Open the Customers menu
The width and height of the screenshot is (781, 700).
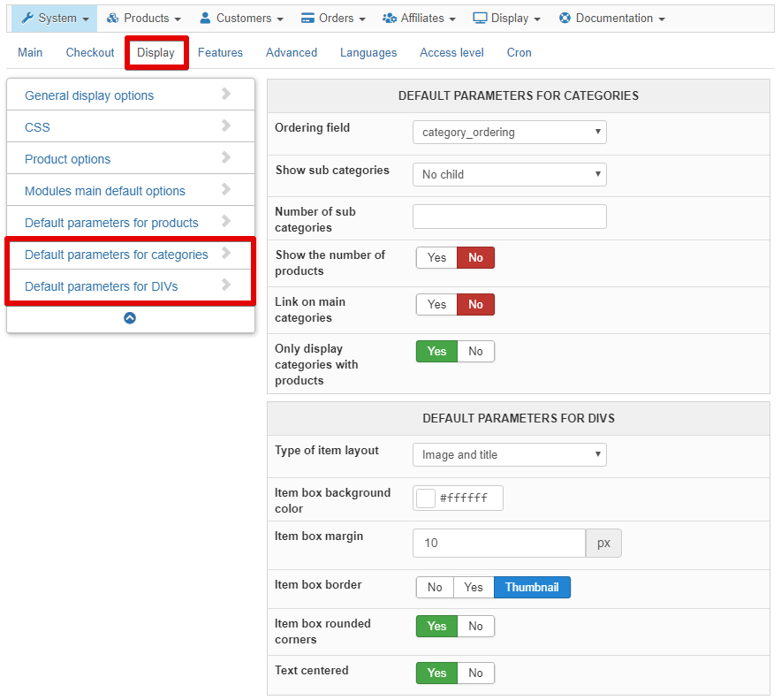(x=241, y=19)
